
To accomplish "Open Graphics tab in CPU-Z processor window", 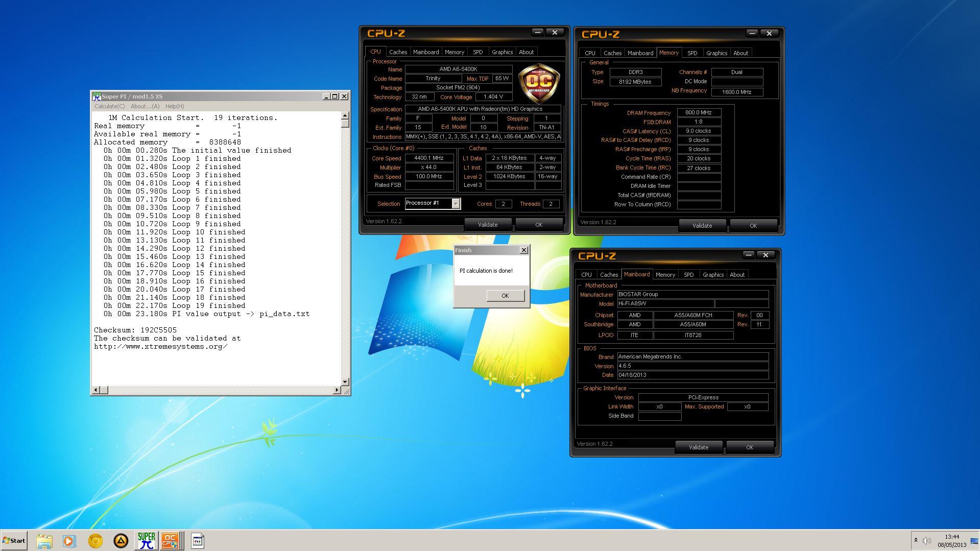I will [502, 52].
